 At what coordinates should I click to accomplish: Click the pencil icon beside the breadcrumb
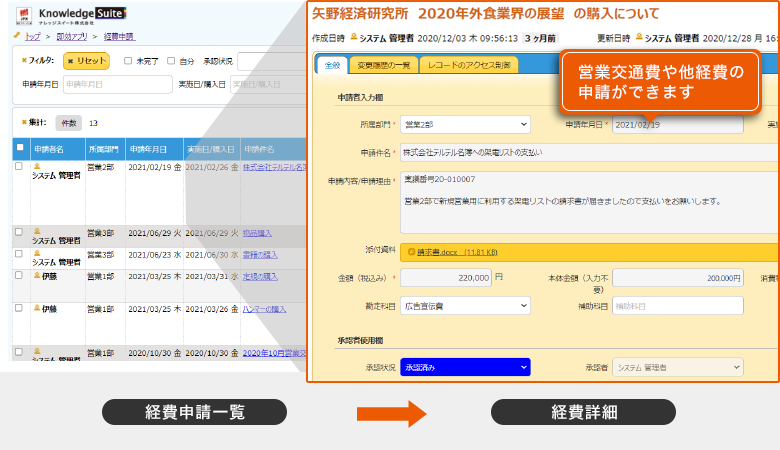17,36
